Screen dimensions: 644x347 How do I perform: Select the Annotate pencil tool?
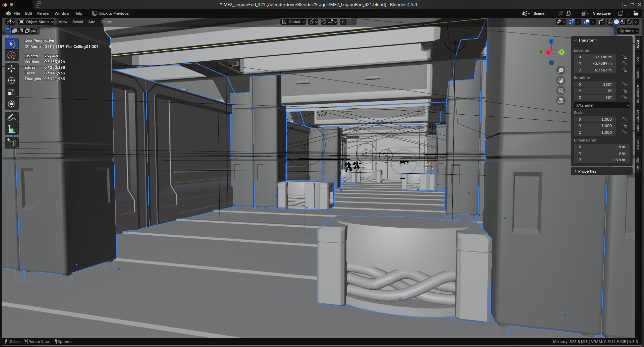coord(11,118)
